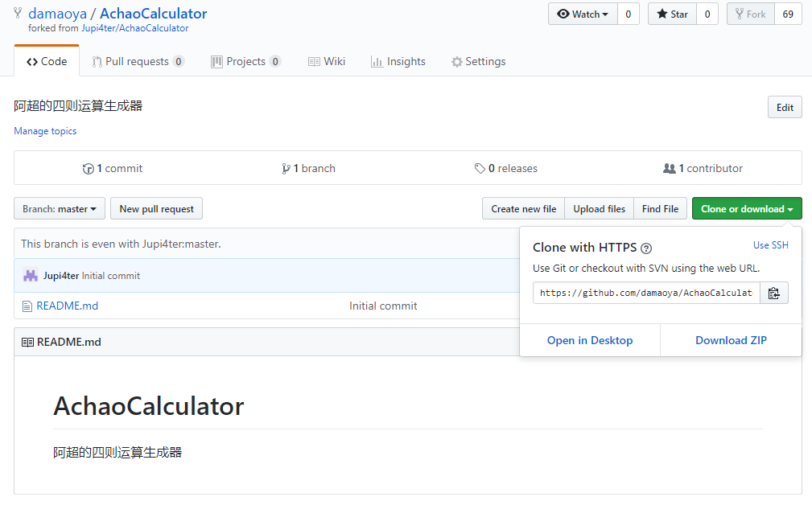Click Download ZIP
The image size is (812, 505).
tap(731, 340)
